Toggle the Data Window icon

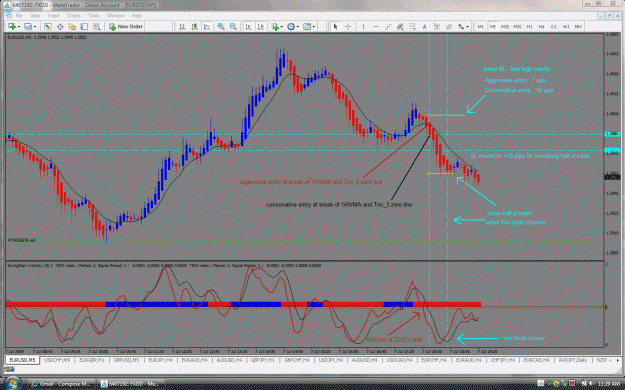click(x=60, y=27)
